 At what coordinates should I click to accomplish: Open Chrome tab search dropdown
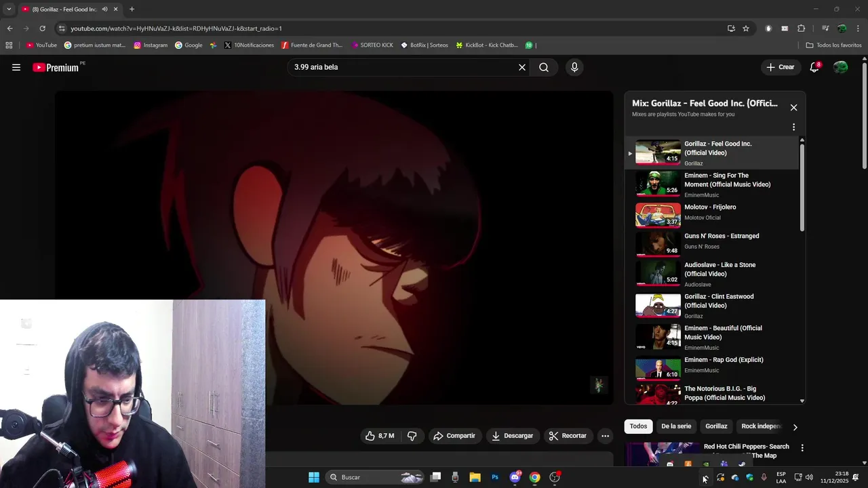(x=9, y=9)
